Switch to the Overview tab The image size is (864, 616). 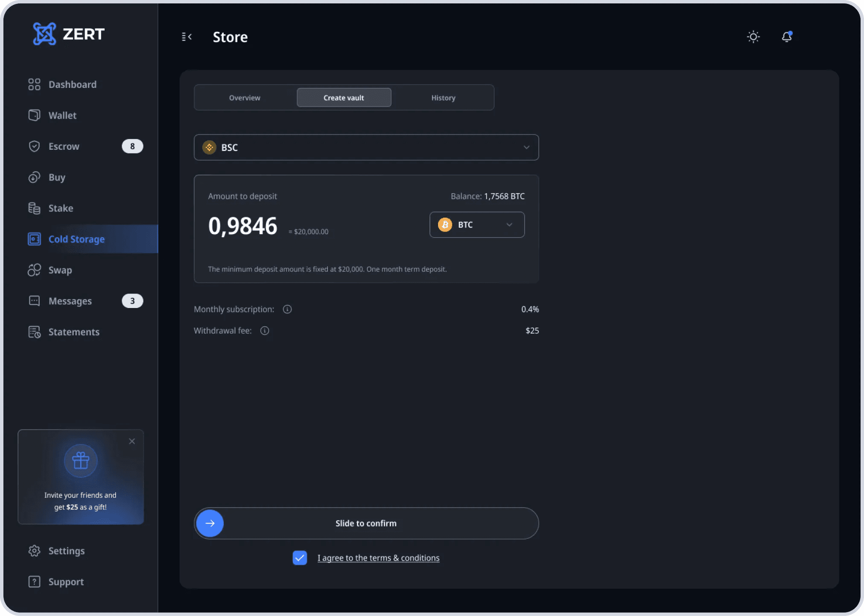pyautogui.click(x=245, y=98)
